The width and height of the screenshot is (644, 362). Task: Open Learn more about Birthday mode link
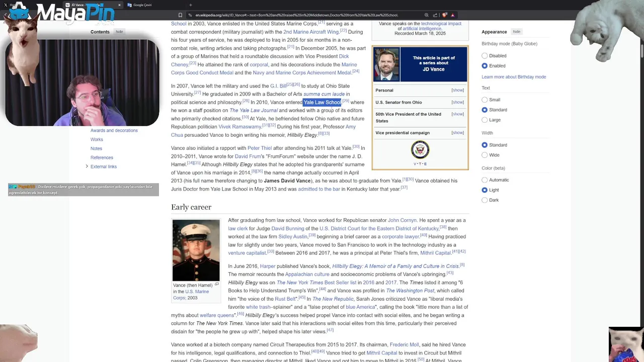coord(514,77)
